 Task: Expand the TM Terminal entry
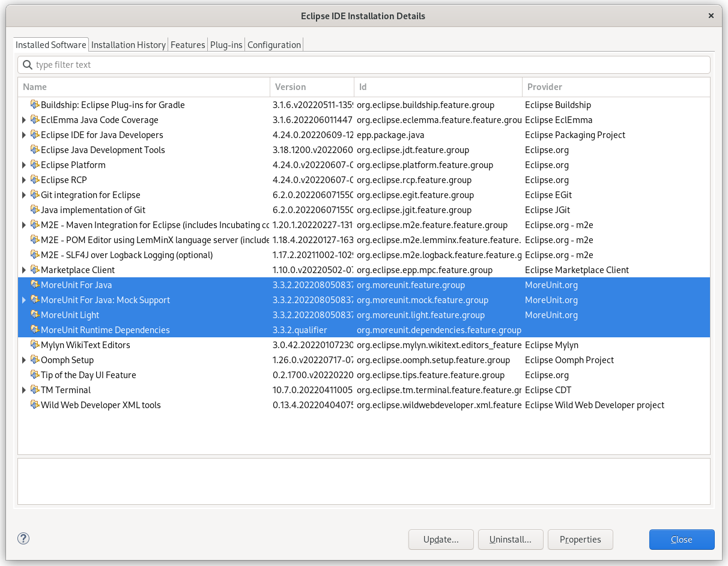point(24,390)
